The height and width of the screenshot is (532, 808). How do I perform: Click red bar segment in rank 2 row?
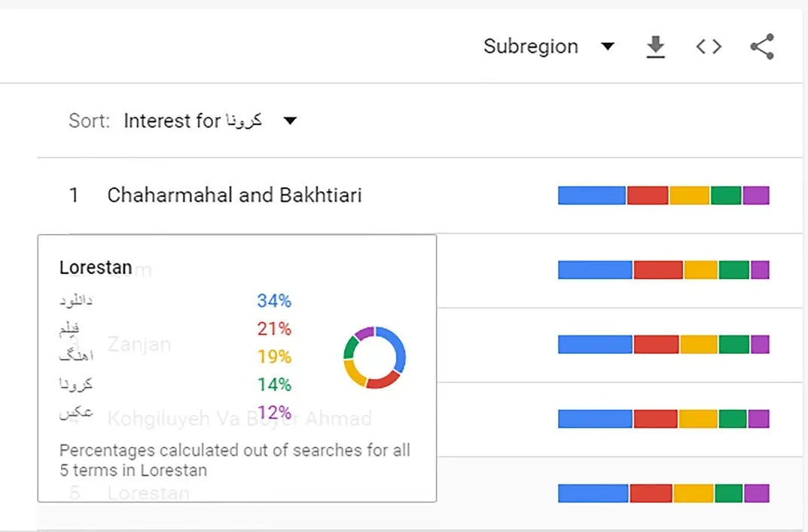point(657,269)
